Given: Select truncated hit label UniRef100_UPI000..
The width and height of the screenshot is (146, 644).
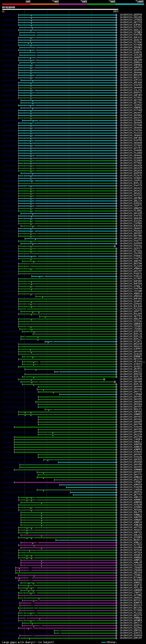Looking at the screenshot, I should [x=132, y=361].
